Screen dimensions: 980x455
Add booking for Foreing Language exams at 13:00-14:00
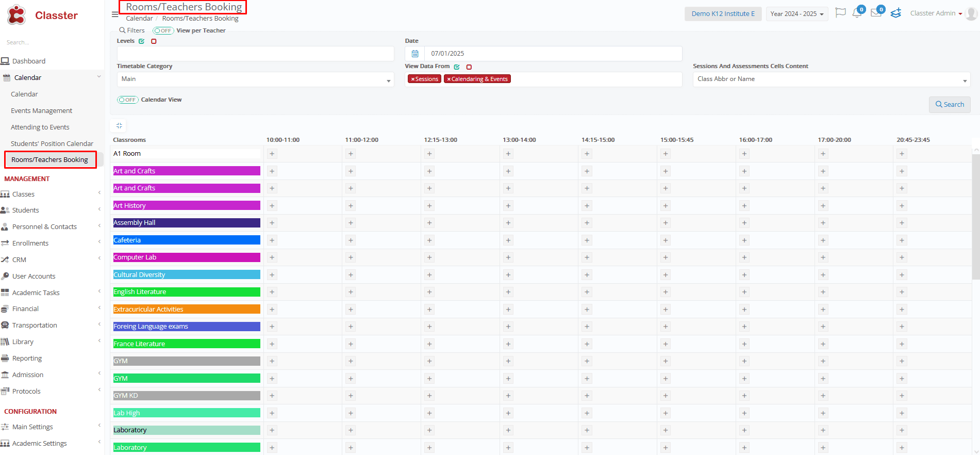tap(508, 327)
